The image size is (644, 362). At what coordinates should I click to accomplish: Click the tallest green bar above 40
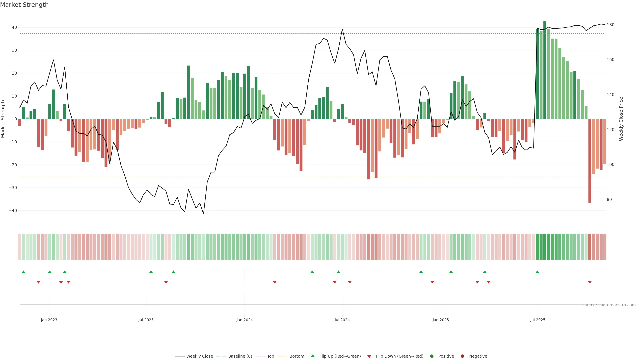(x=545, y=70)
